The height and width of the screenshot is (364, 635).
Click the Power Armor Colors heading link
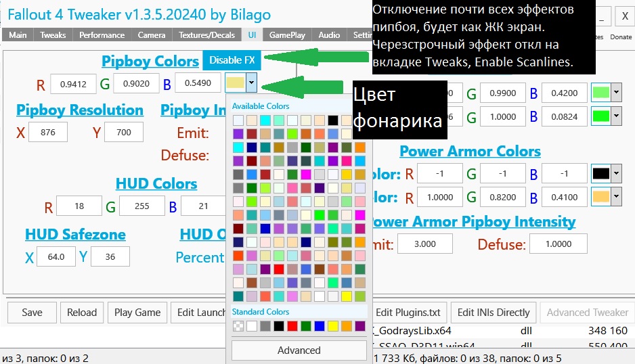click(x=470, y=151)
